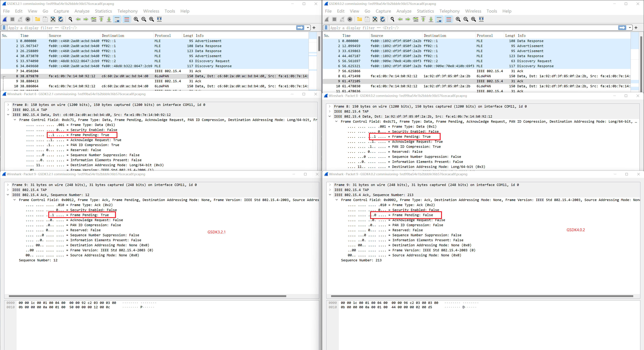Apply the display filter with the blue arrow
Screen dimensions: 644x350
tap(300, 28)
